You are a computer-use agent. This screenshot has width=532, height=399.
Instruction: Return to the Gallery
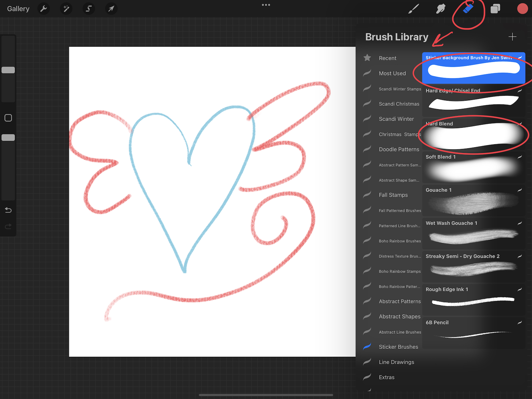tap(18, 9)
